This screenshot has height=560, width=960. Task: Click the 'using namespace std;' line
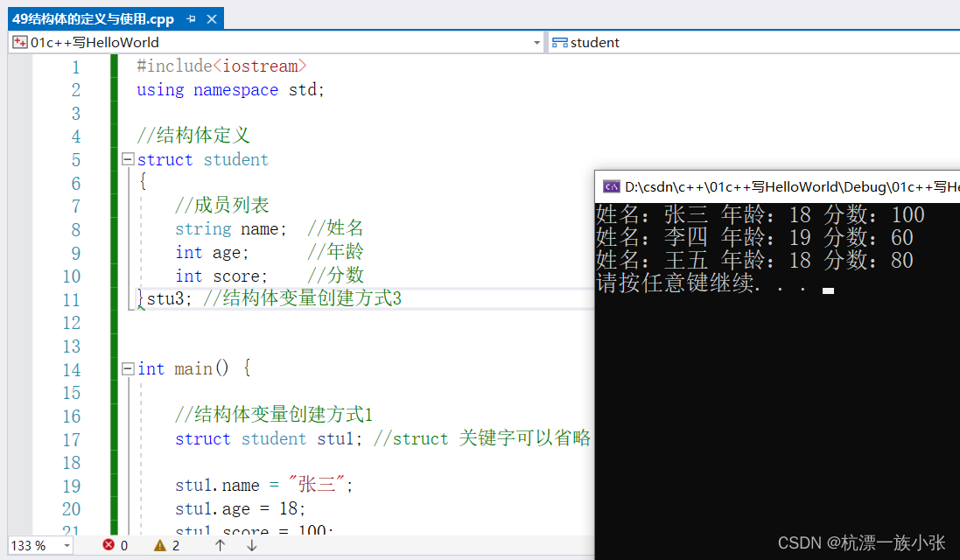point(230,89)
